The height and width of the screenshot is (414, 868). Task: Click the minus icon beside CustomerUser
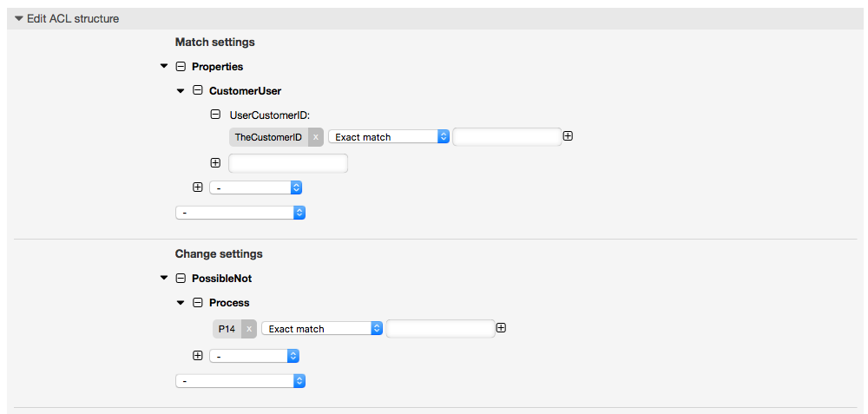click(x=198, y=90)
